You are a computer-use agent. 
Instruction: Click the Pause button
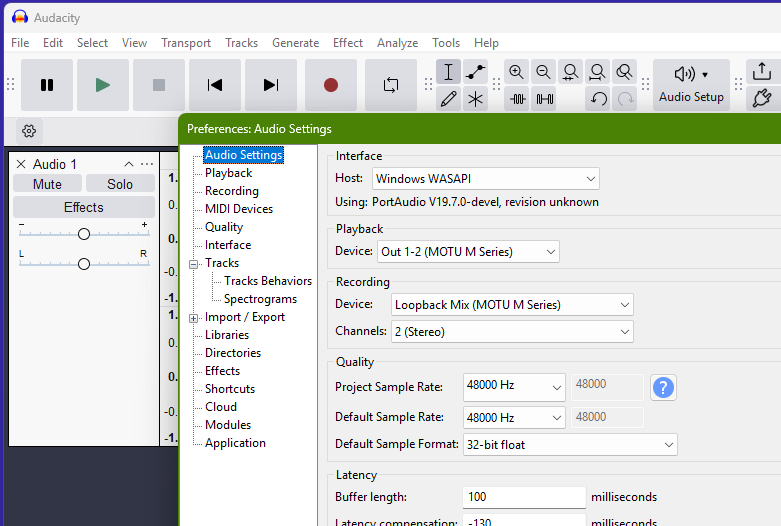point(47,85)
